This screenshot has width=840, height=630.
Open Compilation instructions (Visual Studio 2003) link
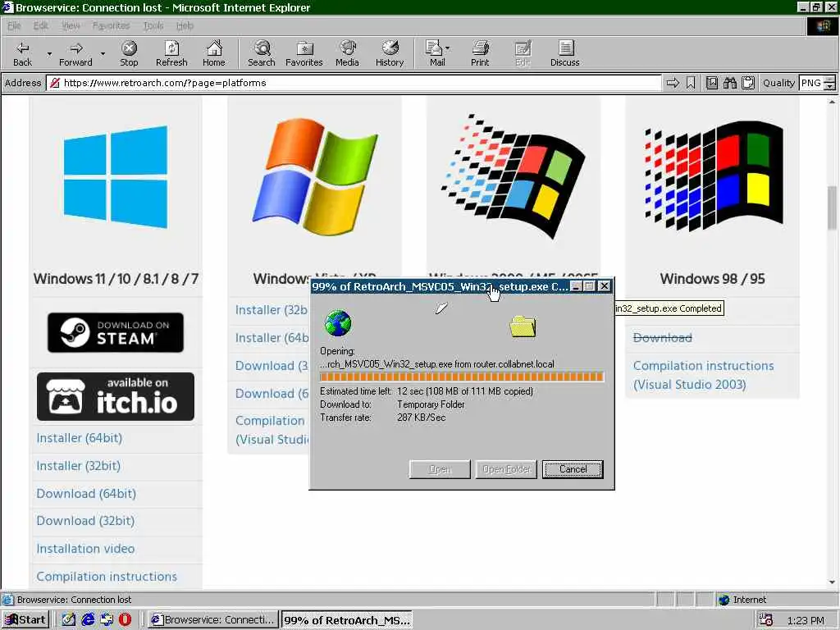pos(703,375)
